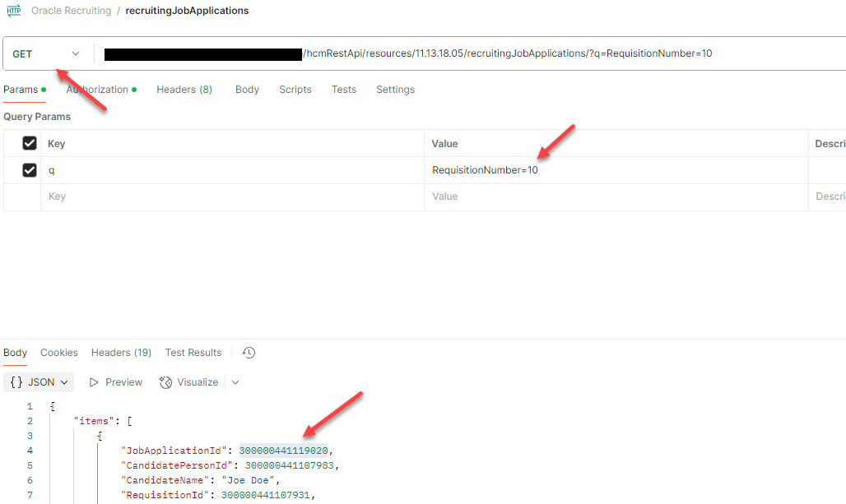
Task: Open the request Body tab
Action: tap(247, 90)
